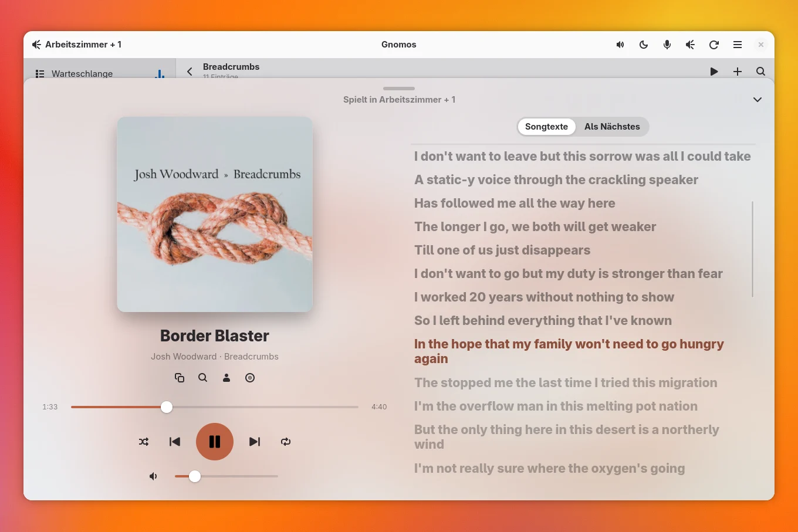Skip to the next track
The image size is (798, 532).
(255, 442)
